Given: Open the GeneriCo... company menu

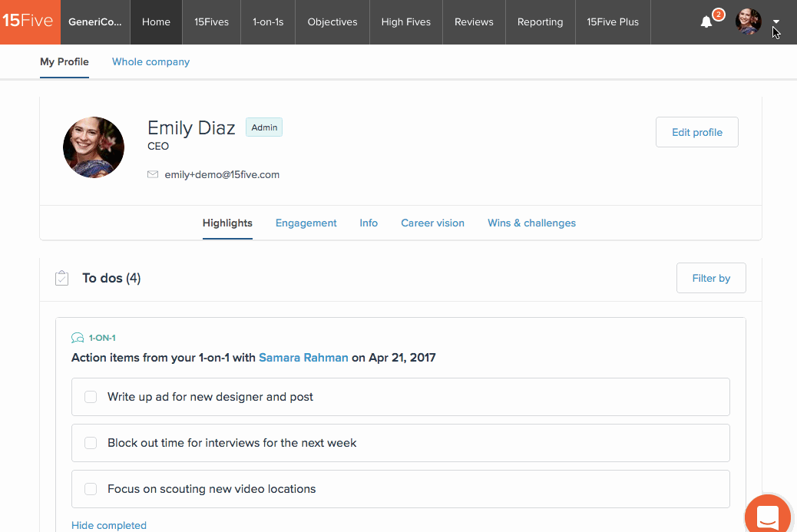Looking at the screenshot, I should (95, 21).
